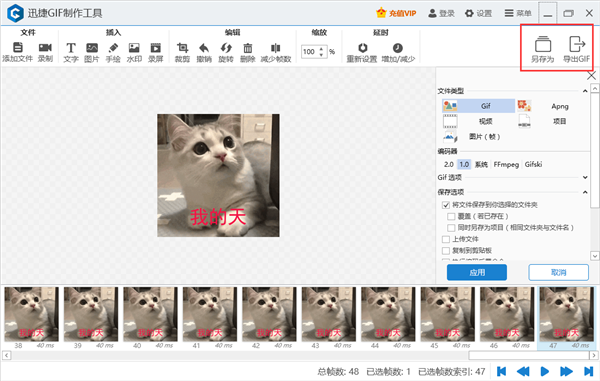
Task: Open the 充值VIP recharge option
Action: pos(396,13)
